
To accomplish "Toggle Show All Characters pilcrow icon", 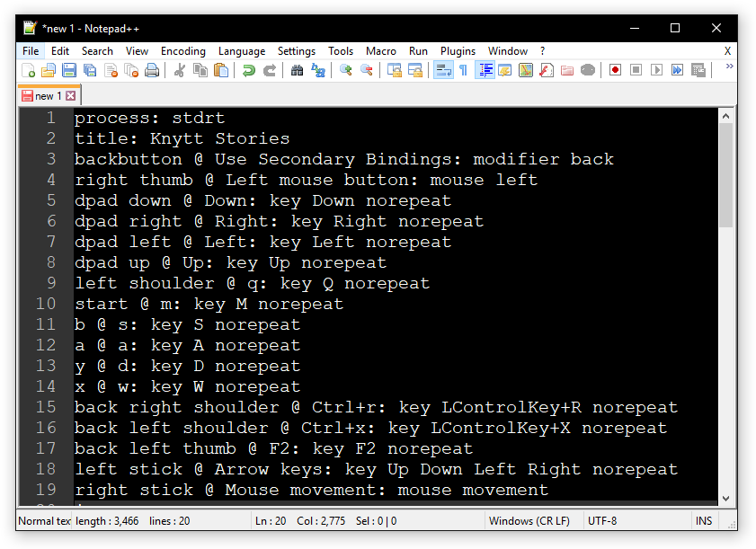I will tap(463, 70).
